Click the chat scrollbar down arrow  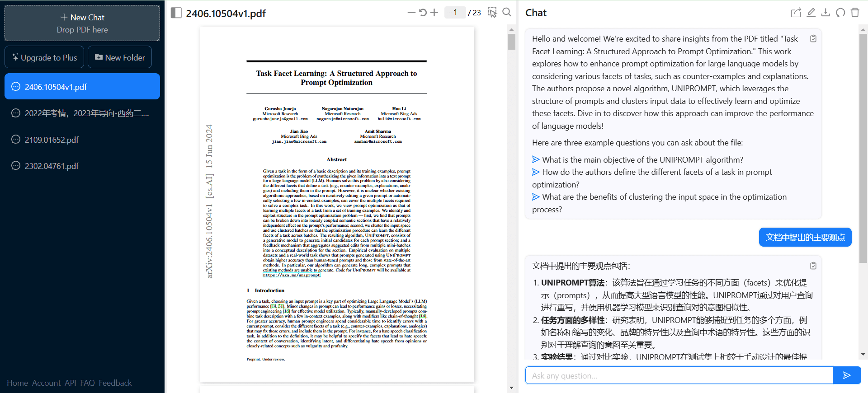[863, 355]
